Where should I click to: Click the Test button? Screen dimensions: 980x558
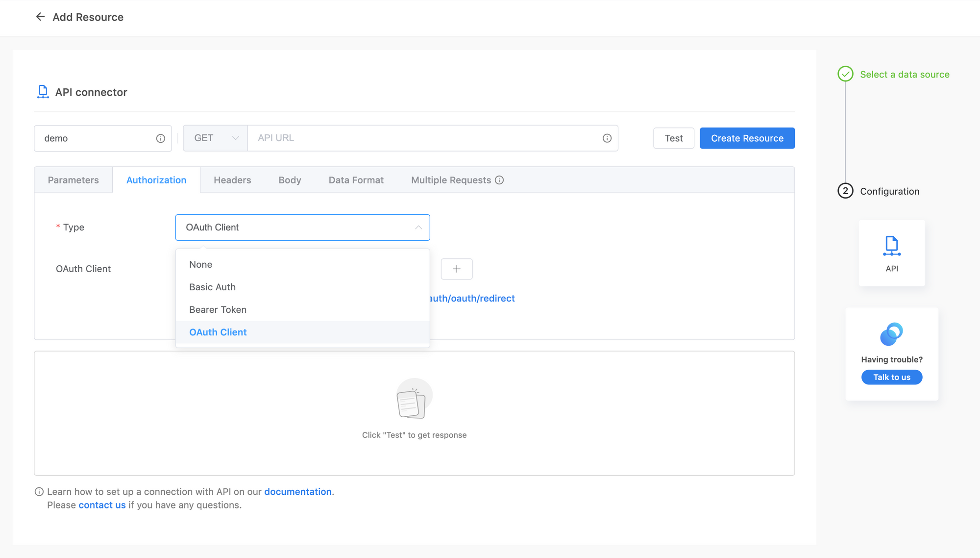pos(673,138)
